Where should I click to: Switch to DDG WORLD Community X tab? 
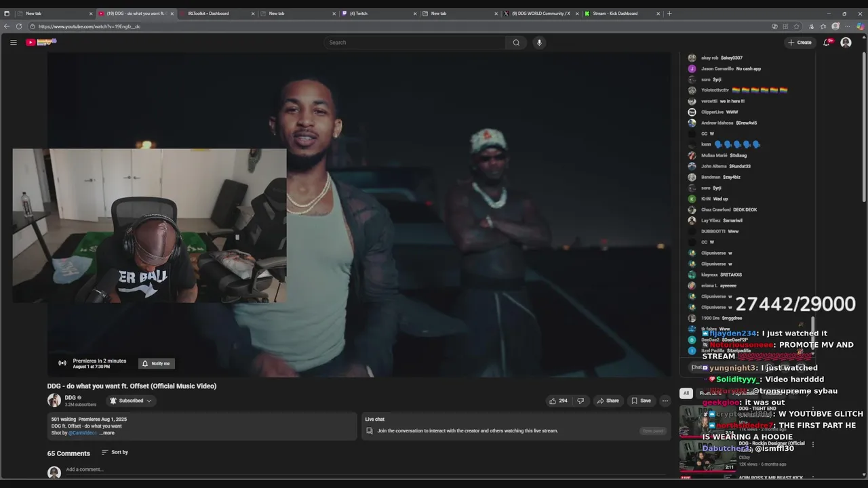click(x=540, y=13)
